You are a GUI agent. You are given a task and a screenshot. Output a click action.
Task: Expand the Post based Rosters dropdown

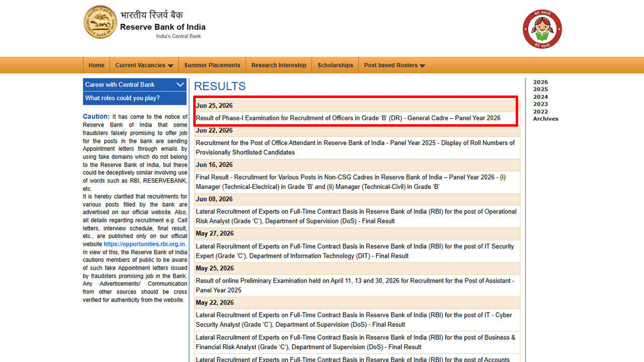point(394,65)
